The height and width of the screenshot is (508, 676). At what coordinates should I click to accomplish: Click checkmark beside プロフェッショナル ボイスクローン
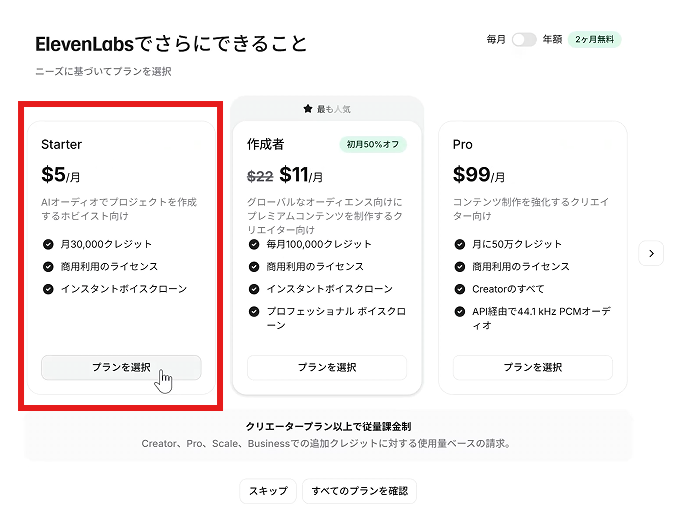coord(254,312)
